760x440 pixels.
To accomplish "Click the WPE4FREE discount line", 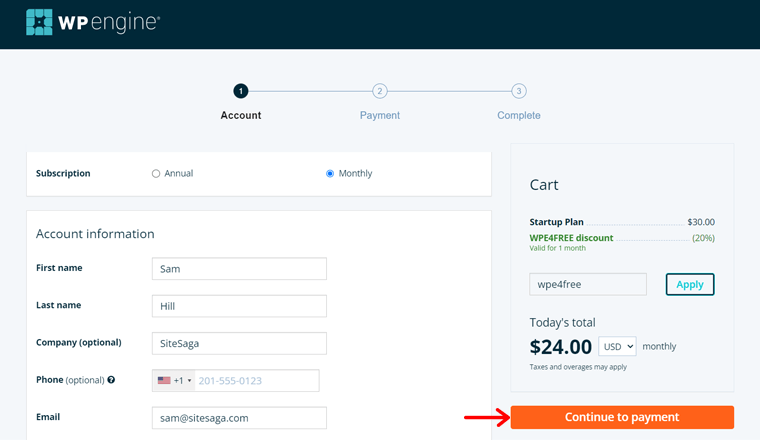I will 571,237.
